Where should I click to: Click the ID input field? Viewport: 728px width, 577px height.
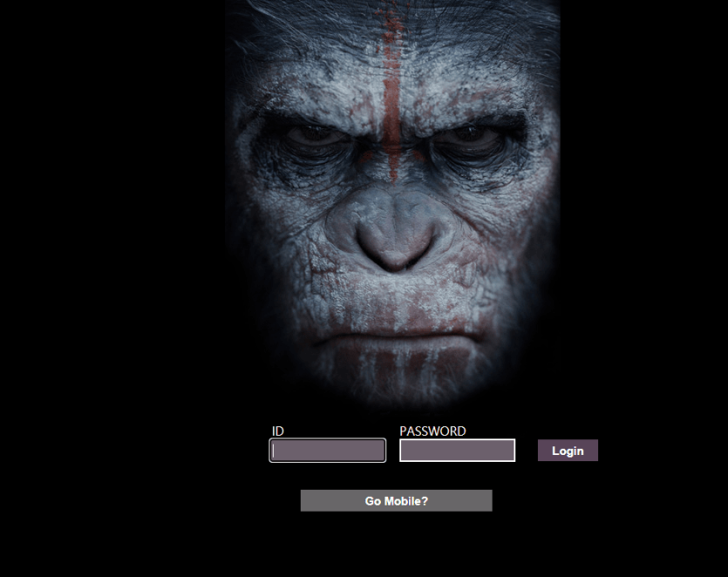pyautogui.click(x=327, y=451)
